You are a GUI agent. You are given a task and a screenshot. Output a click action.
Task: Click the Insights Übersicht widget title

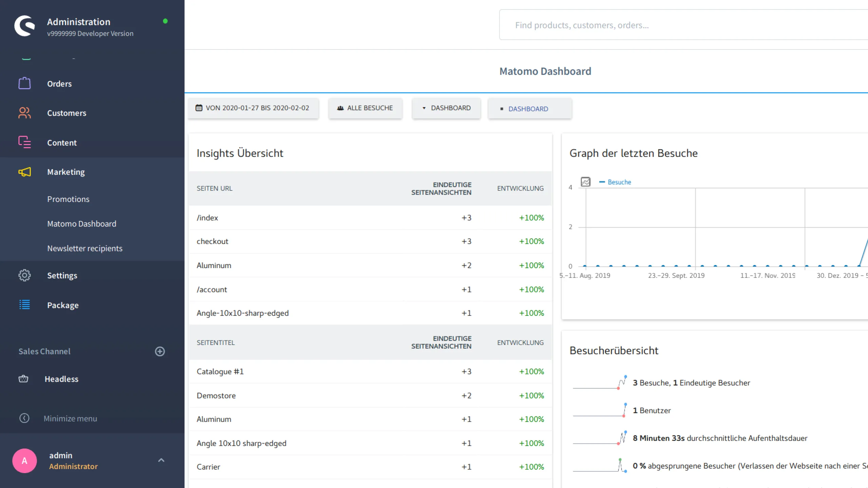point(240,153)
